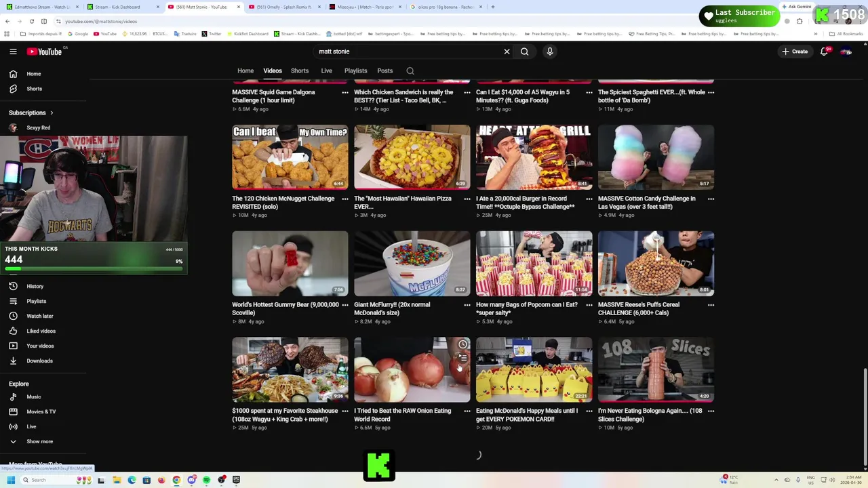868x488 pixels.
Task: Add the RAW Onion video to queue
Action: pos(462,358)
